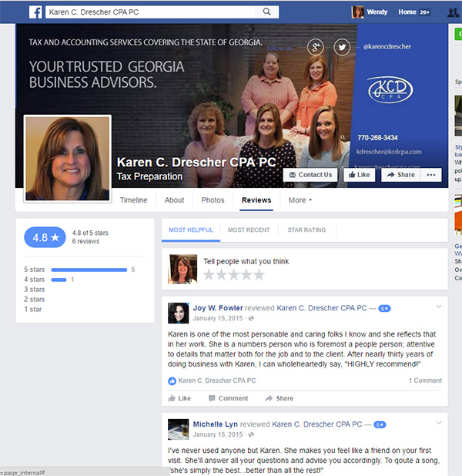Image resolution: width=462 pixels, height=476 pixels.
Task: Open the friend requests icon
Action: tap(454, 12)
